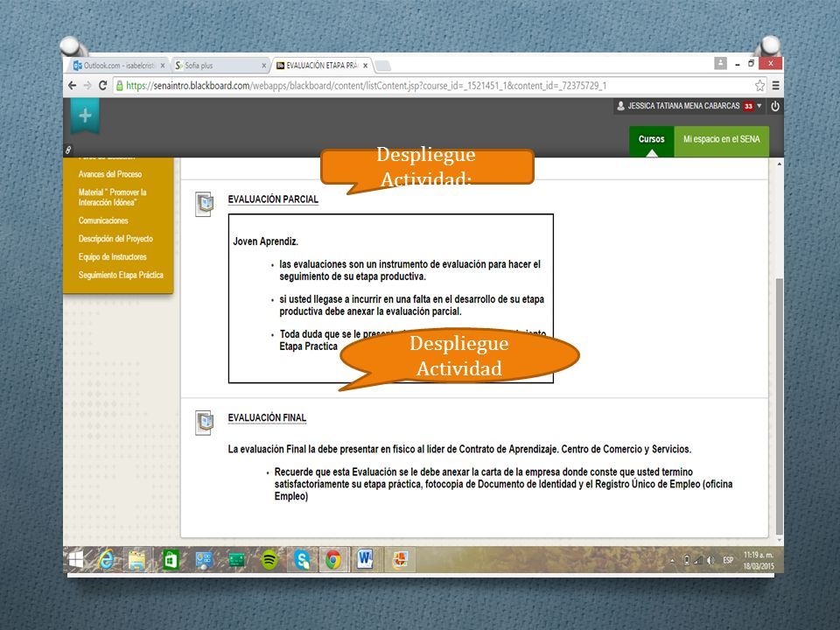Click the Evaluación Parcial document icon
This screenshot has width=840, height=630.
(x=205, y=204)
